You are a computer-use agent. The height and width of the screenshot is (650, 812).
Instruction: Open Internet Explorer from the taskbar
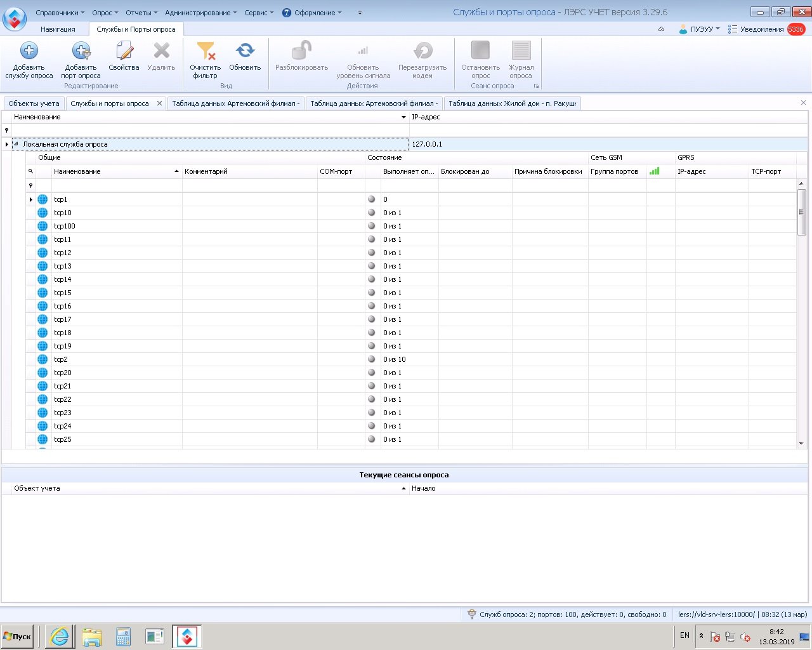coord(60,636)
